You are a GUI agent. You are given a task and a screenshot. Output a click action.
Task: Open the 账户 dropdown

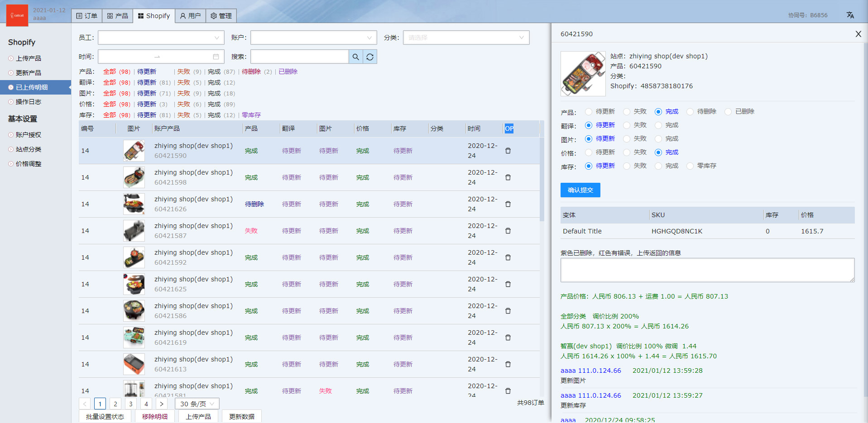coord(314,38)
